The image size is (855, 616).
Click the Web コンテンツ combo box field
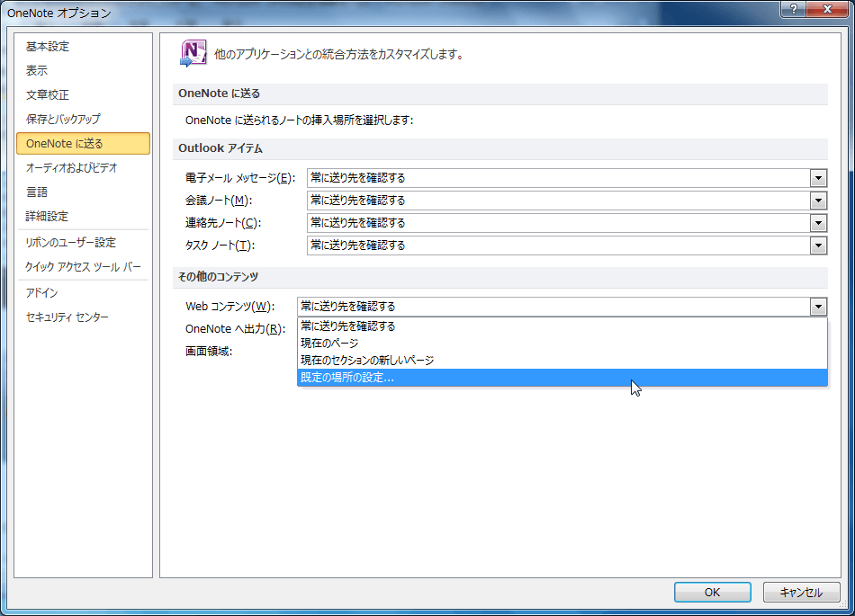[562, 307]
